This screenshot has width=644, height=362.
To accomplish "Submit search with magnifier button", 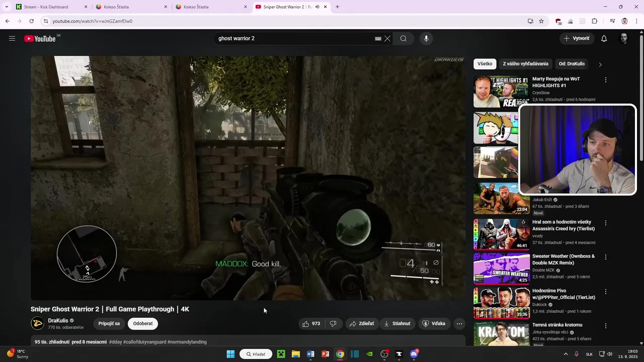I will pyautogui.click(x=404, y=39).
